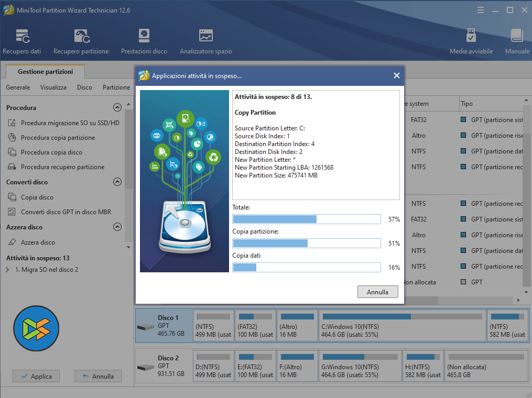The height and width of the screenshot is (398, 532).
Task: Select Procedura recupero partizione in sidebar
Action: click(x=62, y=167)
